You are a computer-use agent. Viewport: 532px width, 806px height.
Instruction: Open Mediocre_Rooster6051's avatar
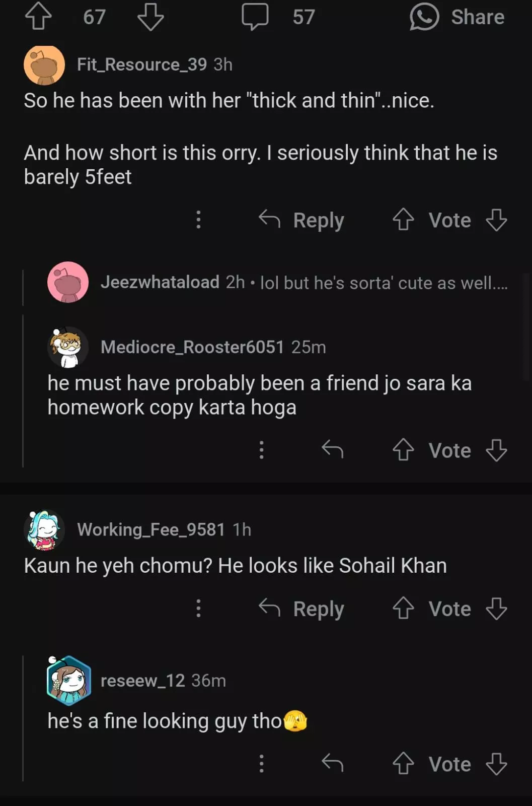coord(68,347)
